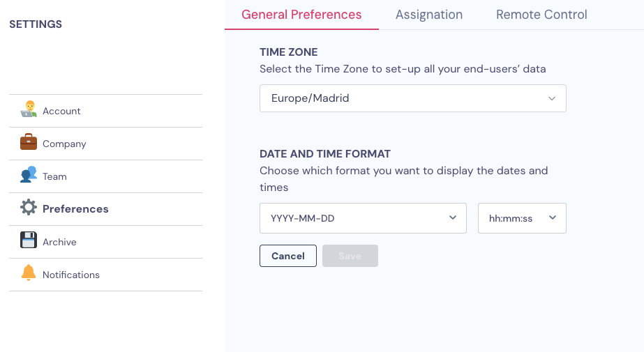Switch to the Assignation tab
644x352 pixels.
pyautogui.click(x=429, y=15)
